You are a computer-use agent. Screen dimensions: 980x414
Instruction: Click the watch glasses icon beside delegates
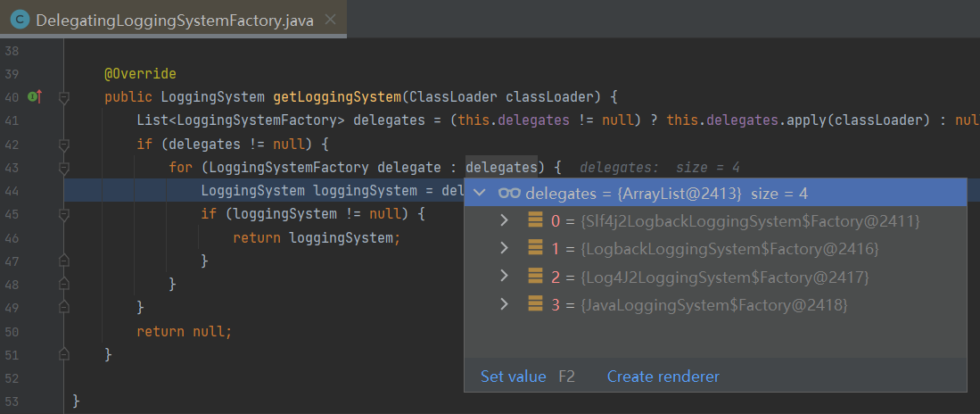click(509, 194)
